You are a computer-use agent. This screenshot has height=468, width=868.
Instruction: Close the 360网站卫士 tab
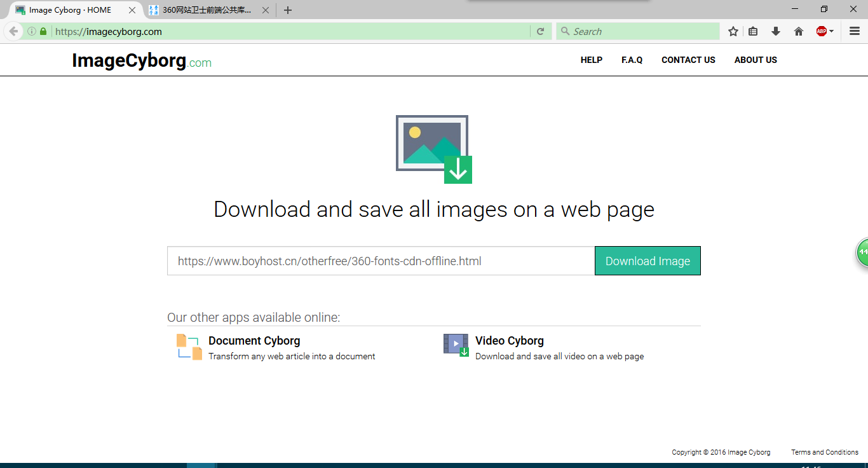click(x=266, y=10)
